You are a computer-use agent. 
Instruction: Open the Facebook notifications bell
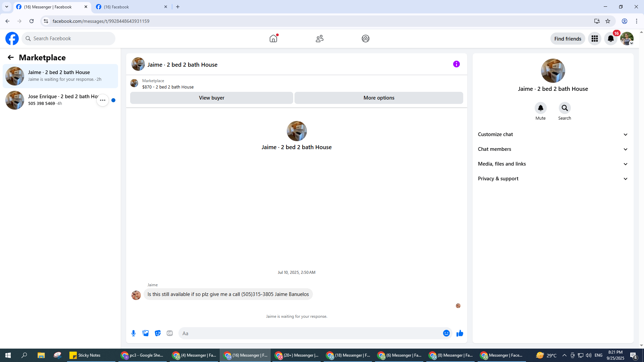click(x=611, y=39)
